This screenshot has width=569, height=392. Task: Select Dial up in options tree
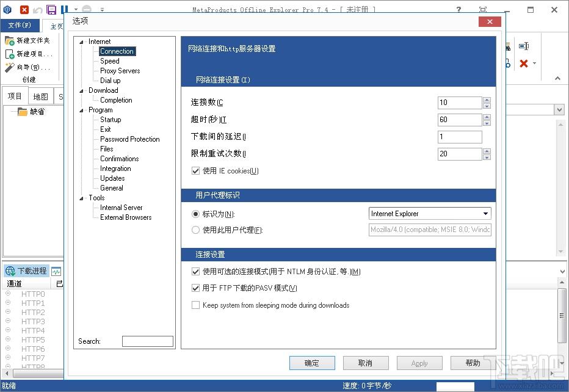tap(111, 81)
